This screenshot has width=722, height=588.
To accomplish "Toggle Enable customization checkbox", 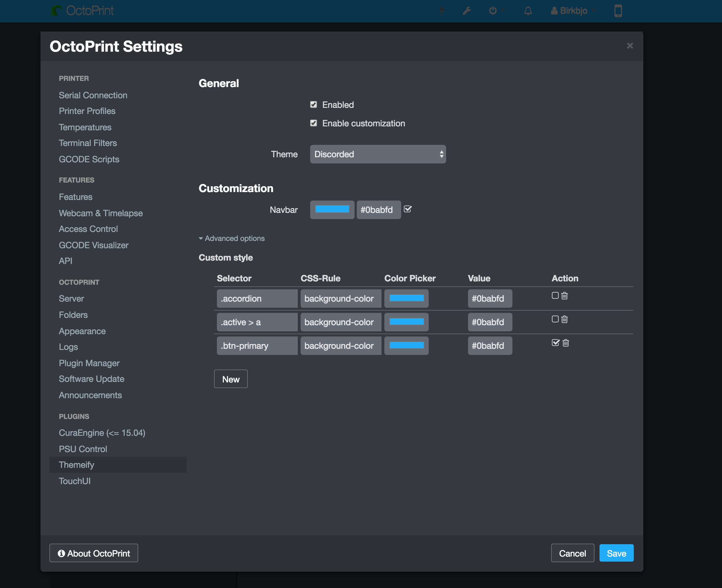I will pos(314,123).
